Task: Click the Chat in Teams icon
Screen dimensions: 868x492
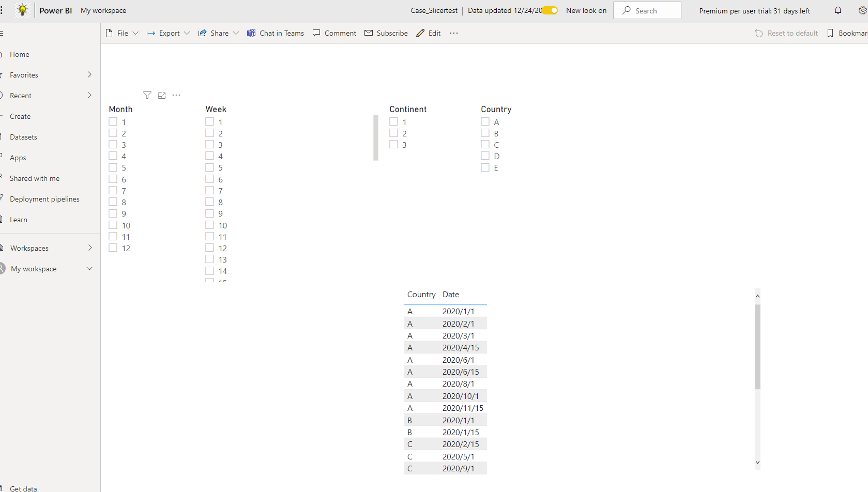Action: [251, 33]
